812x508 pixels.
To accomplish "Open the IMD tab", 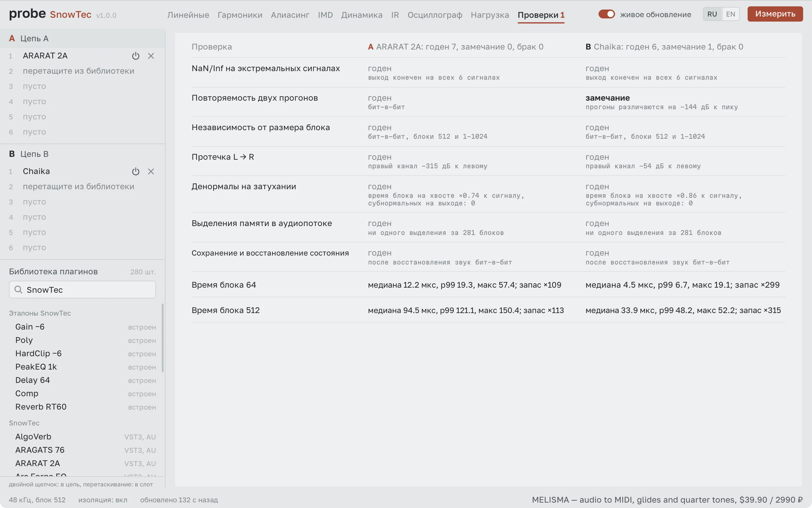I will pyautogui.click(x=325, y=15).
